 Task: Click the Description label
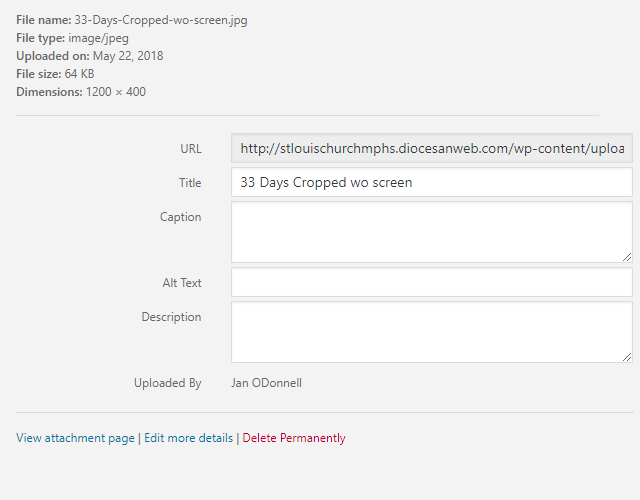171,317
